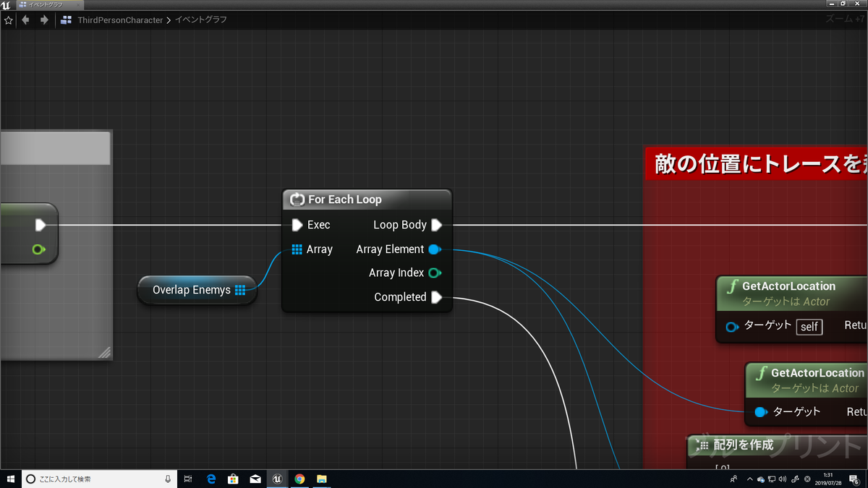Open Microsoft Edge from the taskbar

pyautogui.click(x=211, y=479)
